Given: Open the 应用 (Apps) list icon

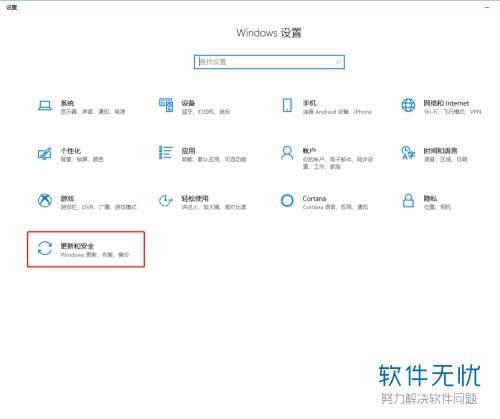Looking at the screenshot, I should [166, 153].
